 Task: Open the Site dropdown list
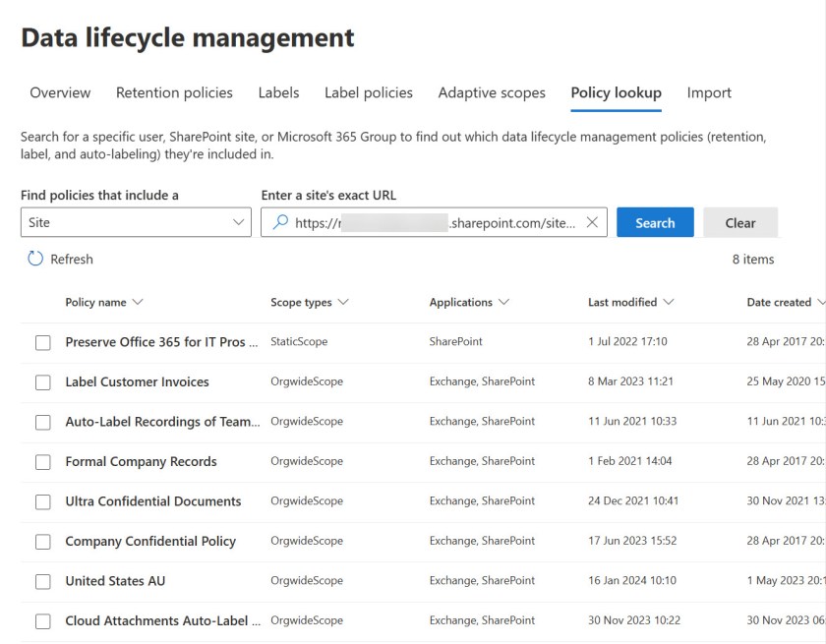tap(136, 222)
